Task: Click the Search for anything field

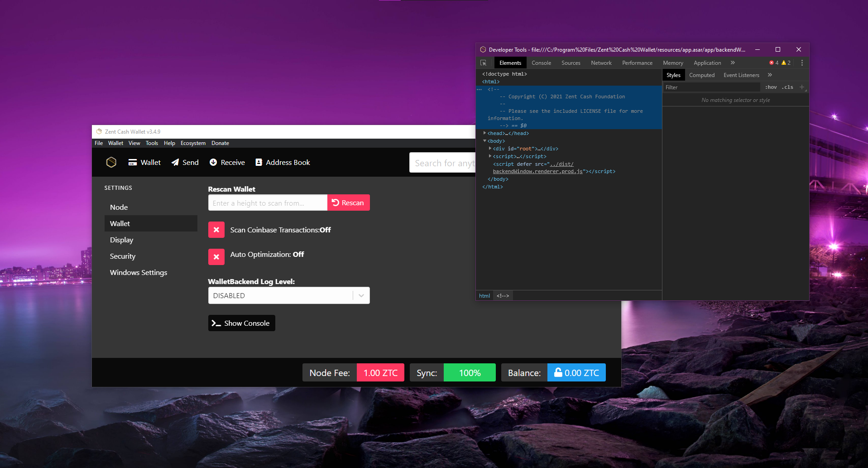Action: tap(443, 163)
